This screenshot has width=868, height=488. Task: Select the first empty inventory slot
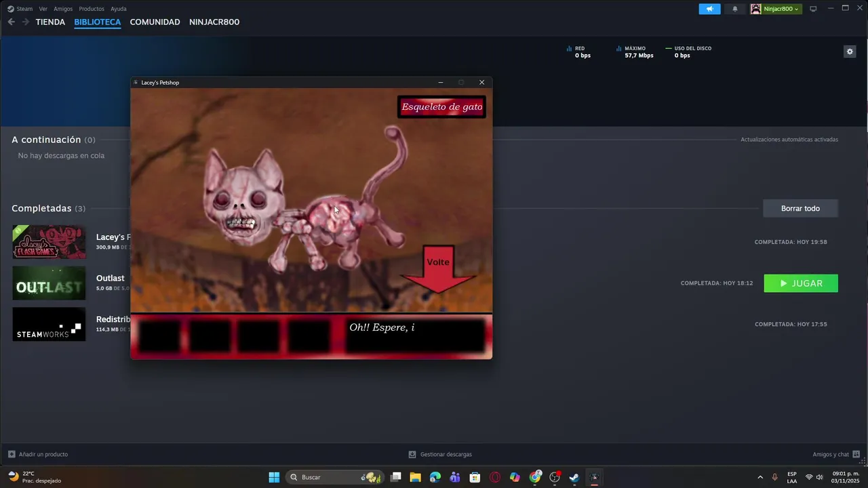(160, 336)
